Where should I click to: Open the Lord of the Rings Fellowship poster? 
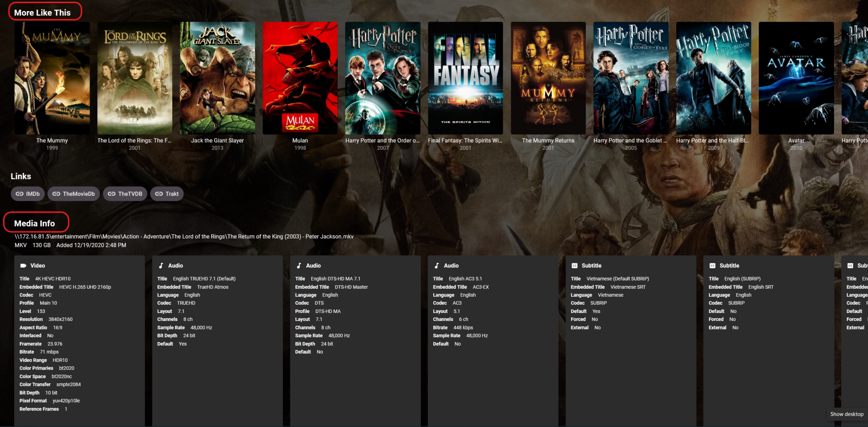[x=135, y=78]
